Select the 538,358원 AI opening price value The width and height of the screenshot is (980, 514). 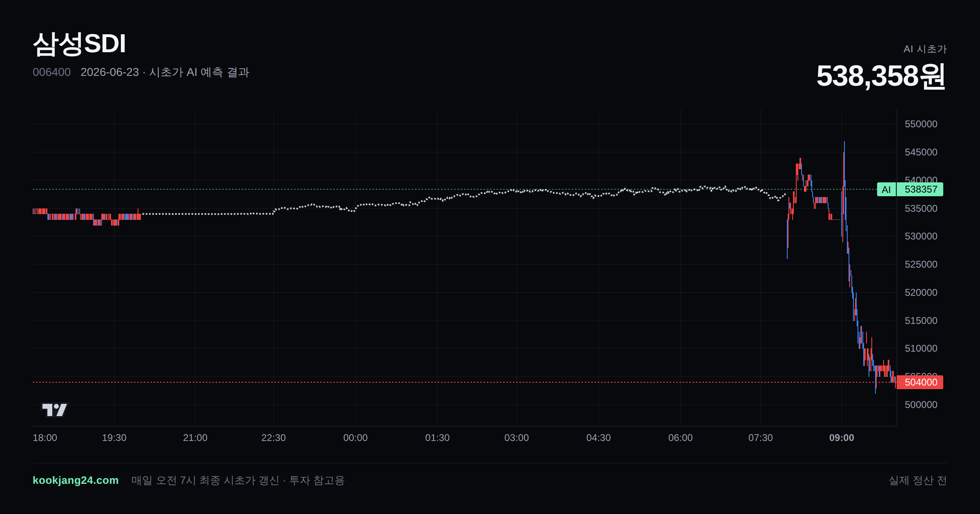pyautogui.click(x=881, y=76)
